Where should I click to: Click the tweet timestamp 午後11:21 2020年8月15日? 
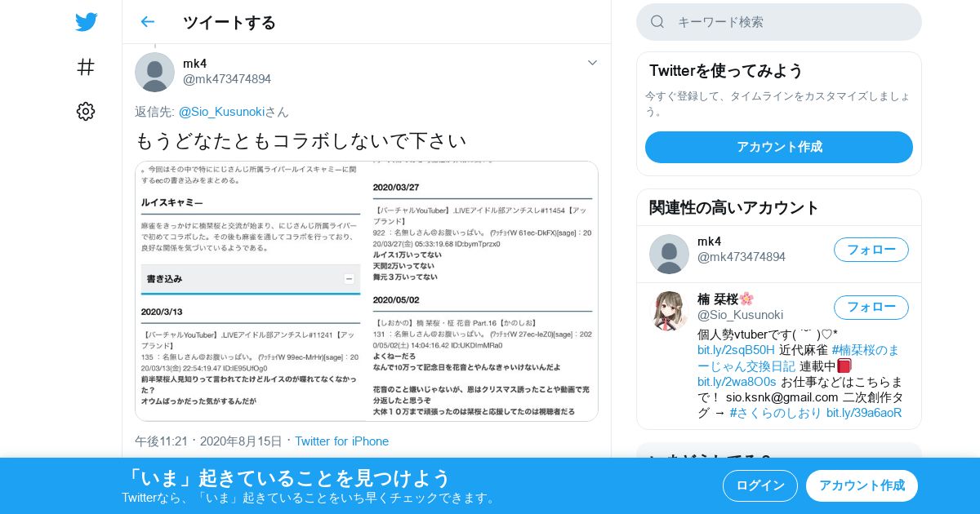[x=208, y=441]
